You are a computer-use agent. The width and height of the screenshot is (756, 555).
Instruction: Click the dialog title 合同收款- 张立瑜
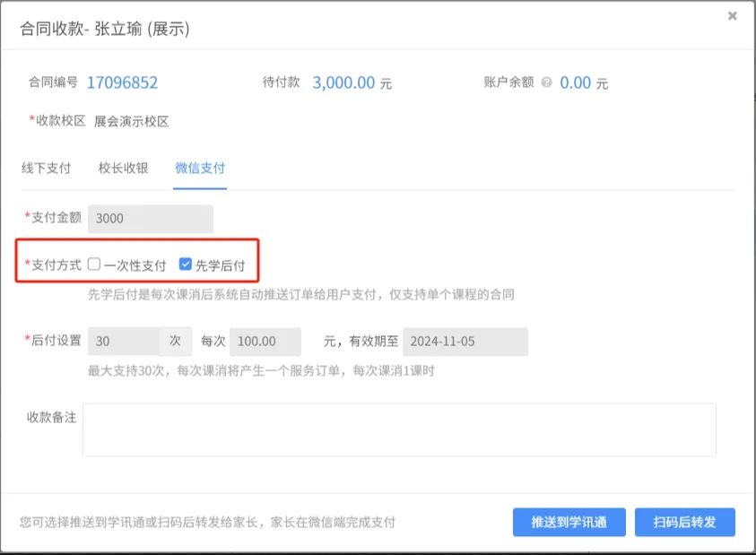pos(105,29)
